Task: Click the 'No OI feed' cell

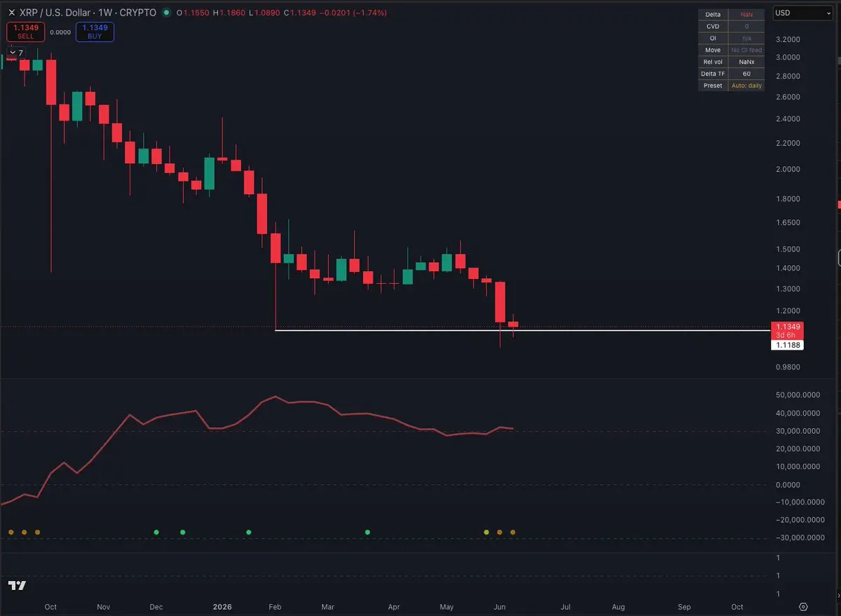Action: [746, 50]
